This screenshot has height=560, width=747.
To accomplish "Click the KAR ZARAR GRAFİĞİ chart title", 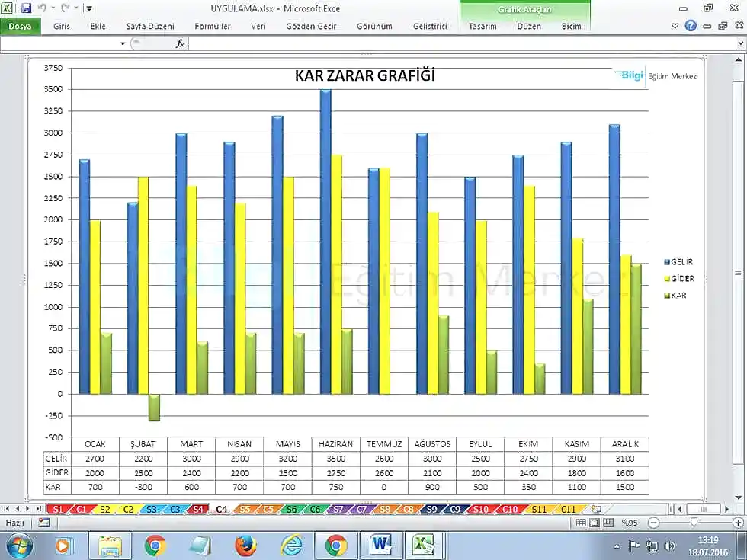I will 364,76.
